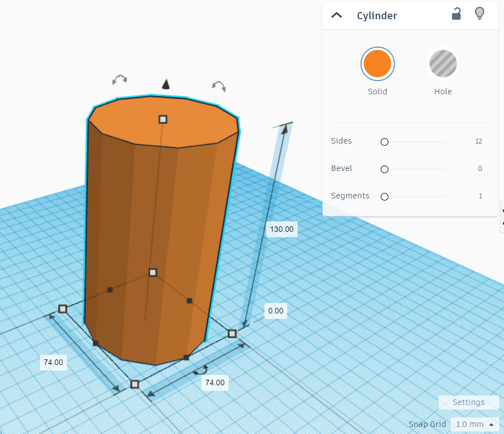
Task: Click the white height handle on cylinder top
Action: (163, 119)
